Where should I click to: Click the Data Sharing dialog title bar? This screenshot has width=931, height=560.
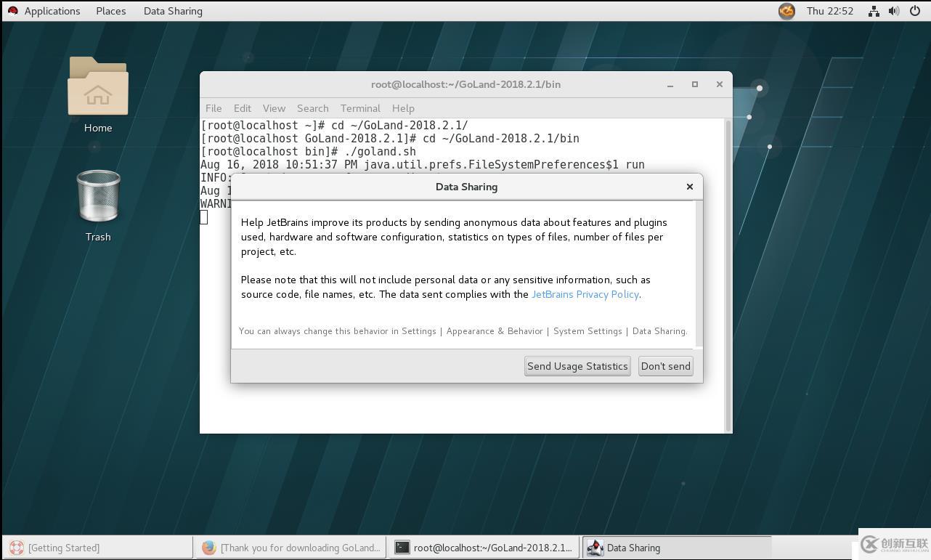coord(466,187)
